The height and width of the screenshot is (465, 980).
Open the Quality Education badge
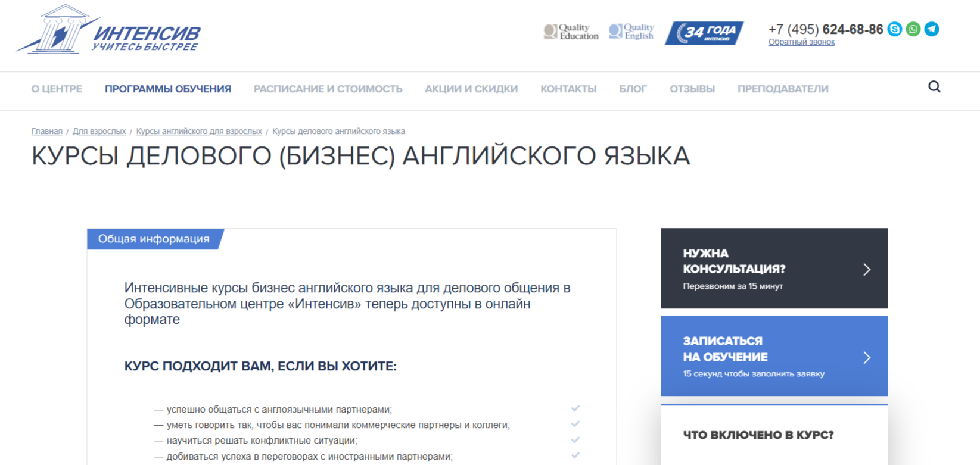click(x=571, y=32)
